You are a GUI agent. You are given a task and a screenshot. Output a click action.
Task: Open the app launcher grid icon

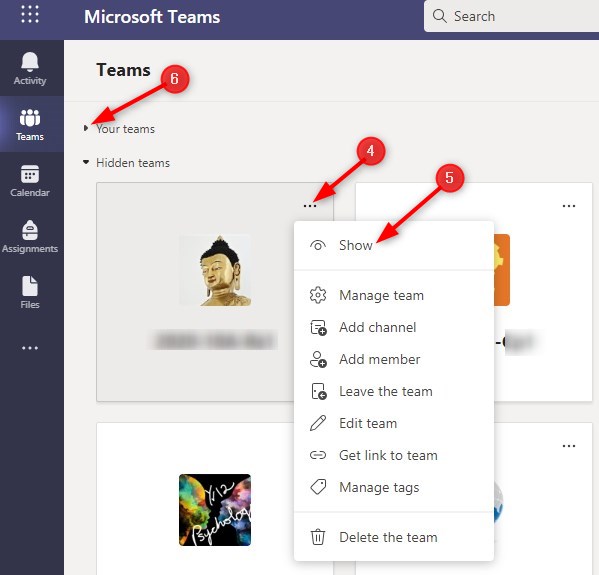point(30,15)
